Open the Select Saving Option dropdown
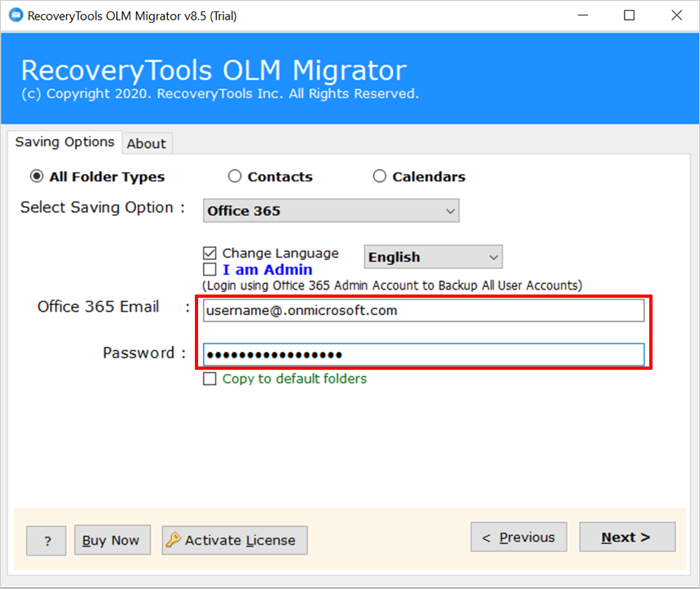The height and width of the screenshot is (589, 700). [x=331, y=210]
